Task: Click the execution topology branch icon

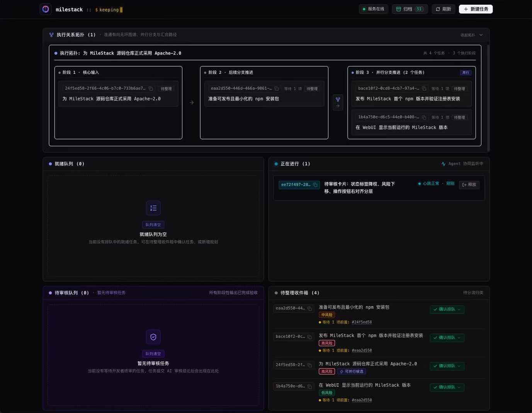Action: coord(51,35)
